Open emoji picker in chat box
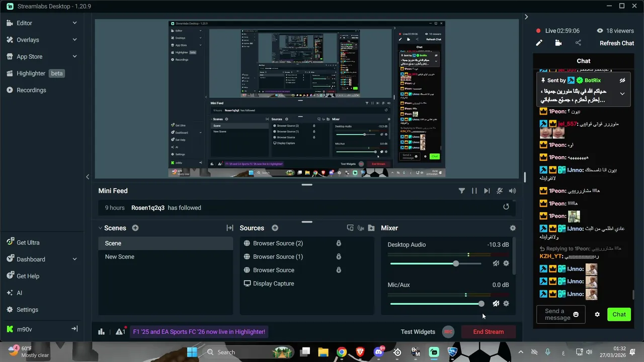Viewport: 644px width, 362px height. (x=576, y=314)
